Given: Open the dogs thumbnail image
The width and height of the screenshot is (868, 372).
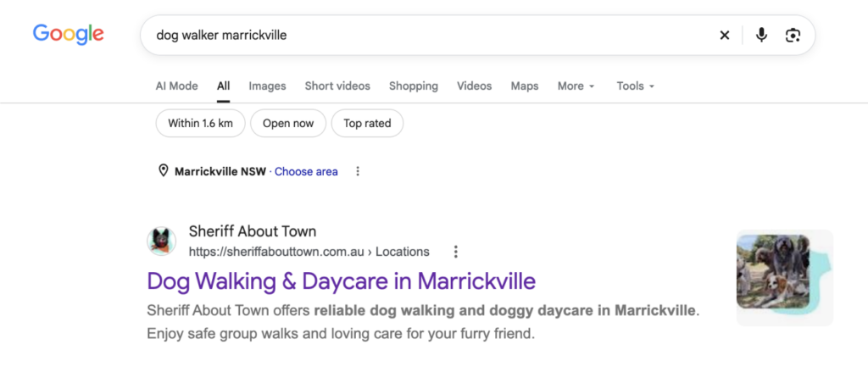Looking at the screenshot, I should 784,277.
